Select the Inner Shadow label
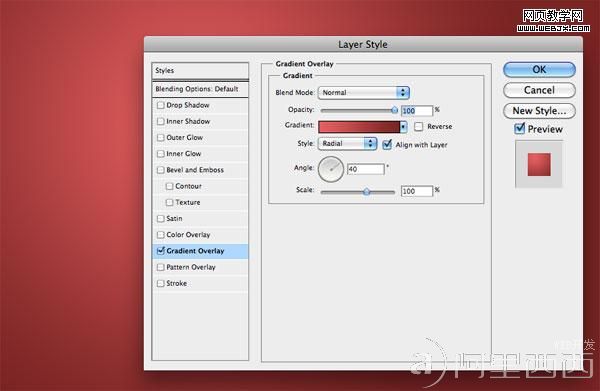The width and height of the screenshot is (600, 391). pyautogui.click(x=188, y=121)
